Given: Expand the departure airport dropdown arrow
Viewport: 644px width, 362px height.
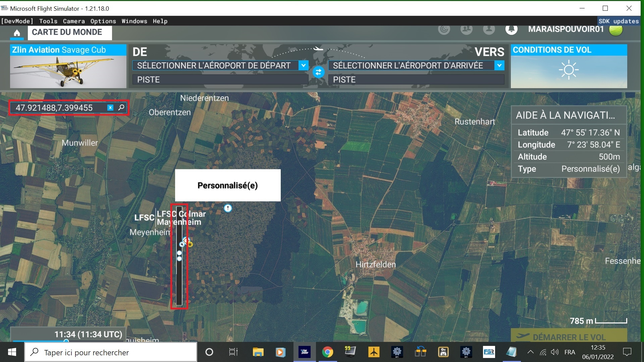Looking at the screenshot, I should point(303,65).
